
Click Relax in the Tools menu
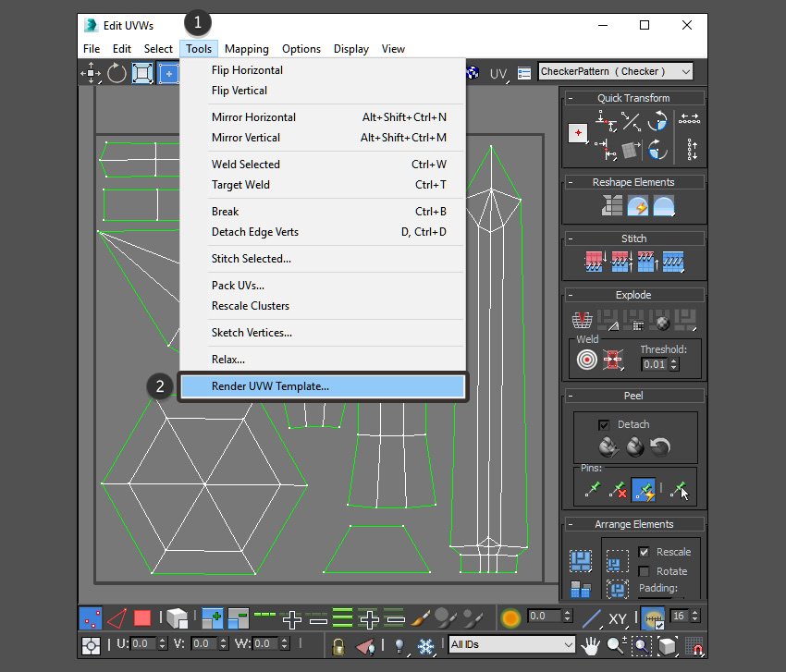coord(228,360)
